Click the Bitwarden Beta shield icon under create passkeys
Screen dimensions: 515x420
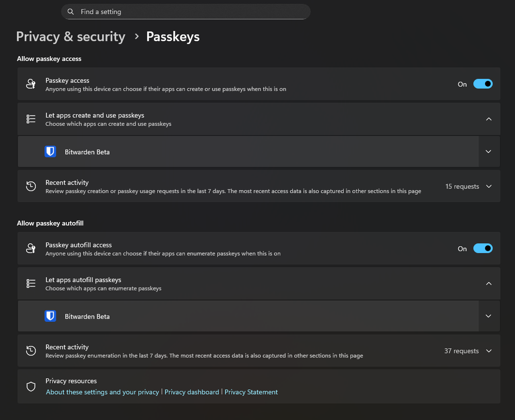[x=50, y=152]
